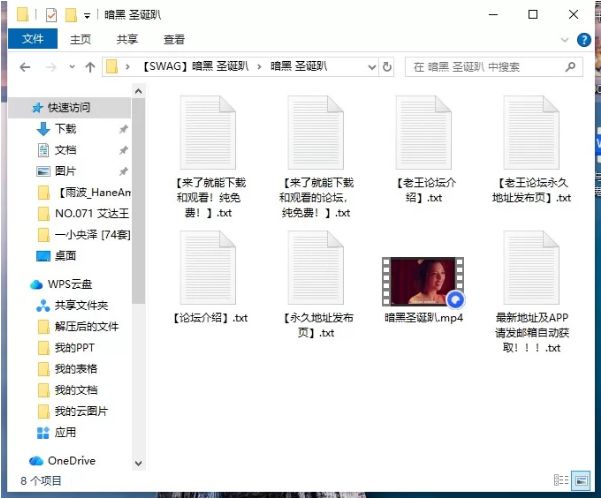
Task: Select 快速访问 in the navigation pane
Action: point(69,107)
